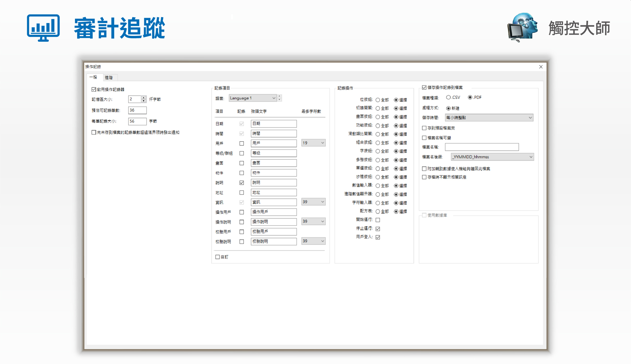Viewport: 631px width, 364px height.
Task: Switch to the 進階 tab
Action: point(109,78)
